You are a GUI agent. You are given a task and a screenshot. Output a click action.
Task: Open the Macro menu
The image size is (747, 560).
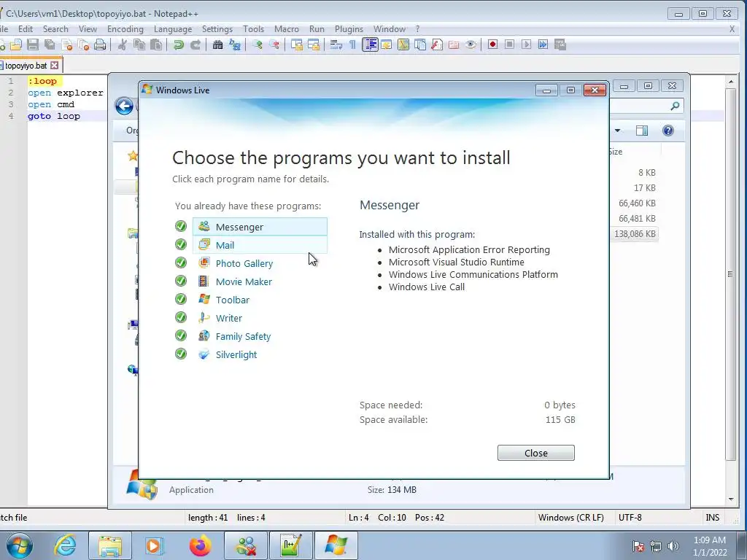coord(286,29)
